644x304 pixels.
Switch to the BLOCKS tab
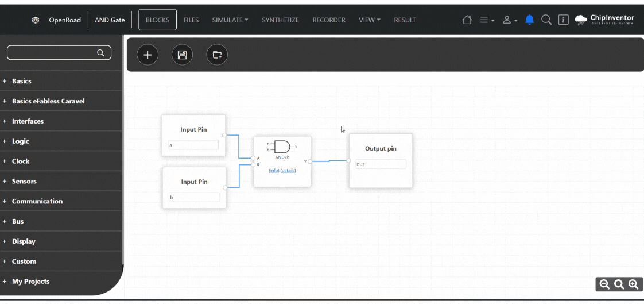[x=158, y=20]
